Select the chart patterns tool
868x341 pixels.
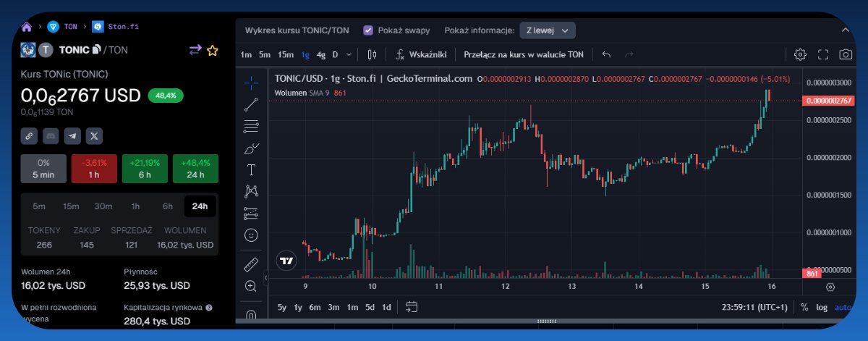click(251, 191)
